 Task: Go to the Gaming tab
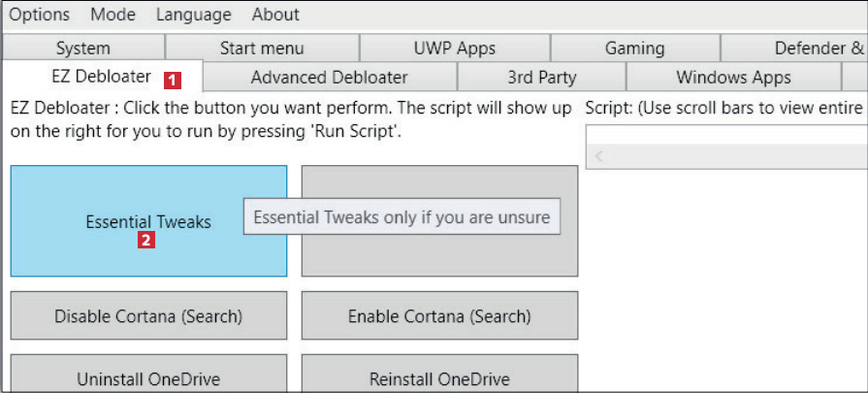(634, 48)
